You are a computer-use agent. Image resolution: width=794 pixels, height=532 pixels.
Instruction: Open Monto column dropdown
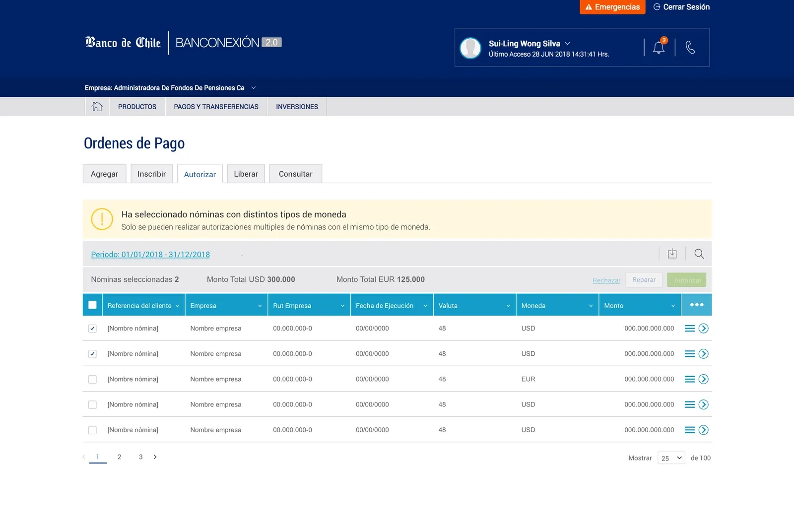673,306
